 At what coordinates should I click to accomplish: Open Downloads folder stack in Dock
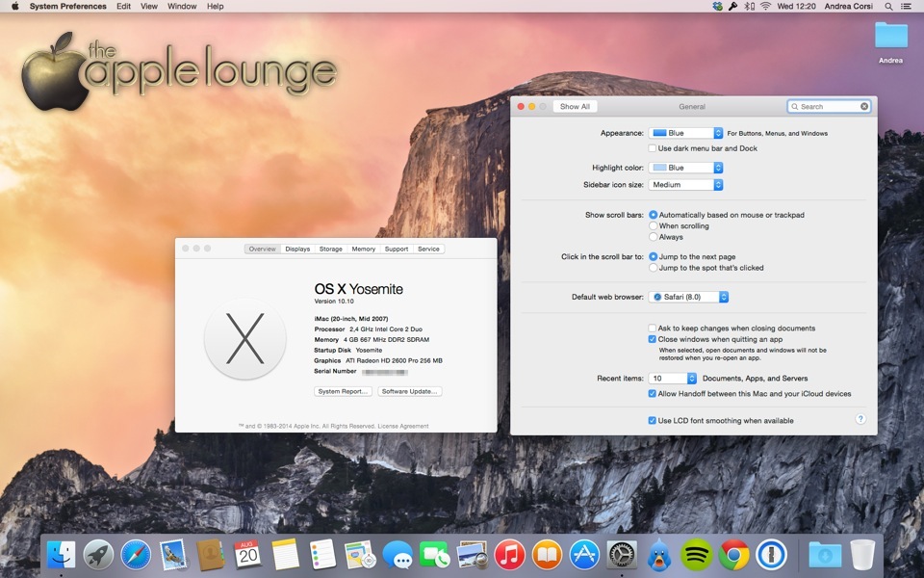click(x=825, y=555)
